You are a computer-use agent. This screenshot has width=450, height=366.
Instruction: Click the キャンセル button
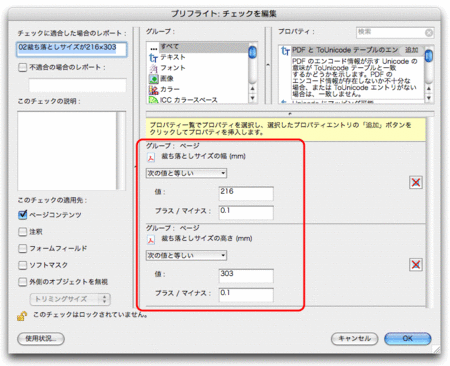pyautogui.click(x=355, y=339)
